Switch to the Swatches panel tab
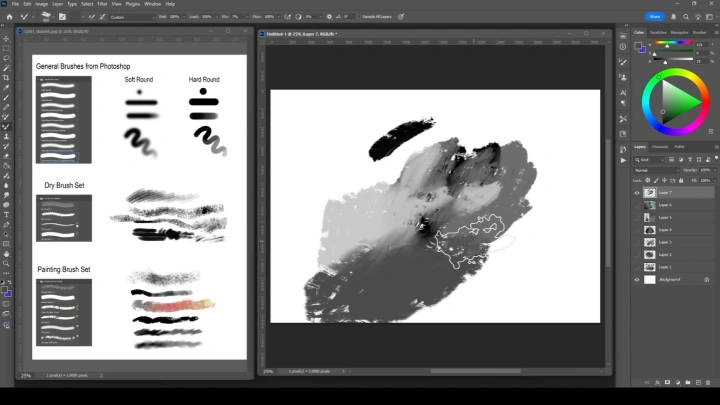The height and width of the screenshot is (405, 720). pyautogui.click(x=659, y=33)
